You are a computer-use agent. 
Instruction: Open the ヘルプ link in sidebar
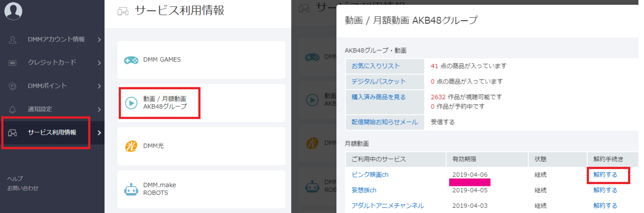pyautogui.click(x=15, y=179)
